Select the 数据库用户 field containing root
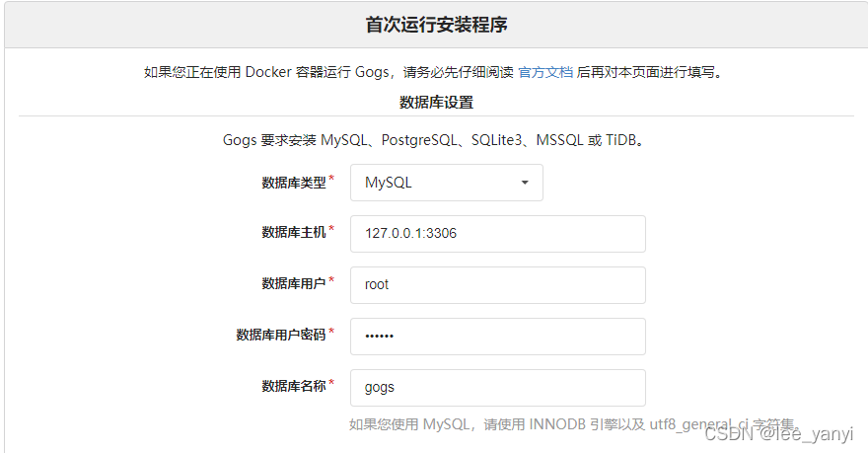This screenshot has height=453, width=868. [498, 284]
